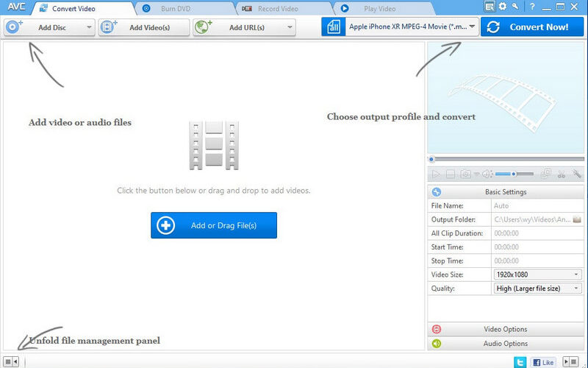This screenshot has height=368, width=588.
Task: Expand the Video Options section
Action: tap(506, 329)
